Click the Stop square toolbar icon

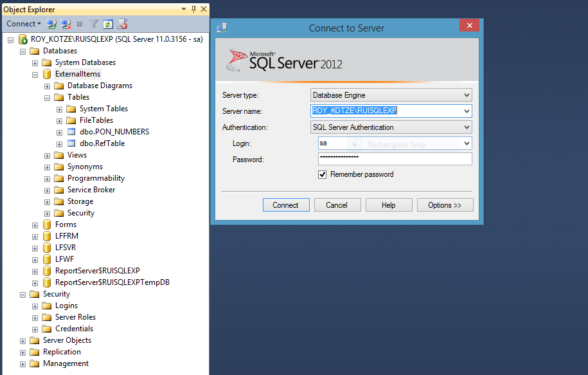pos(80,24)
